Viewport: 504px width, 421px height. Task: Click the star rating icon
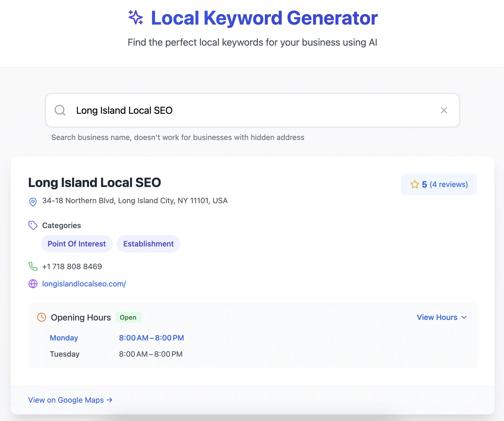[x=415, y=184]
